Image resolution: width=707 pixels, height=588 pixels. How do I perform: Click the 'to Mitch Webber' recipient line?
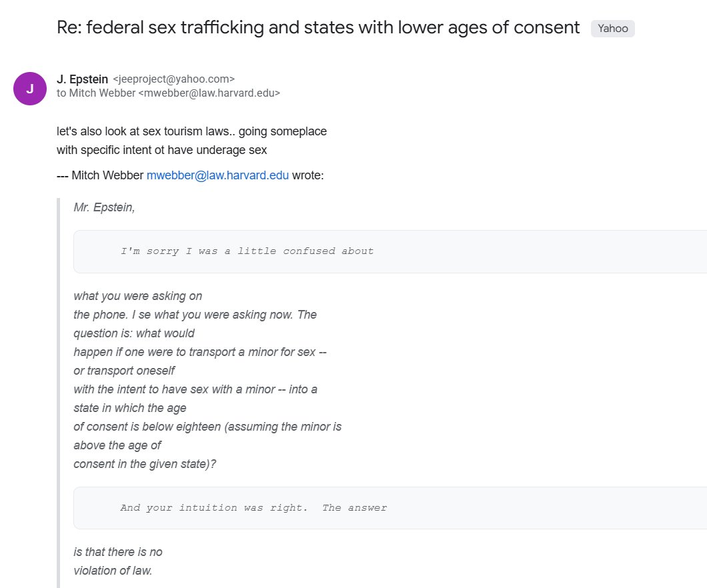pyautogui.click(x=96, y=93)
